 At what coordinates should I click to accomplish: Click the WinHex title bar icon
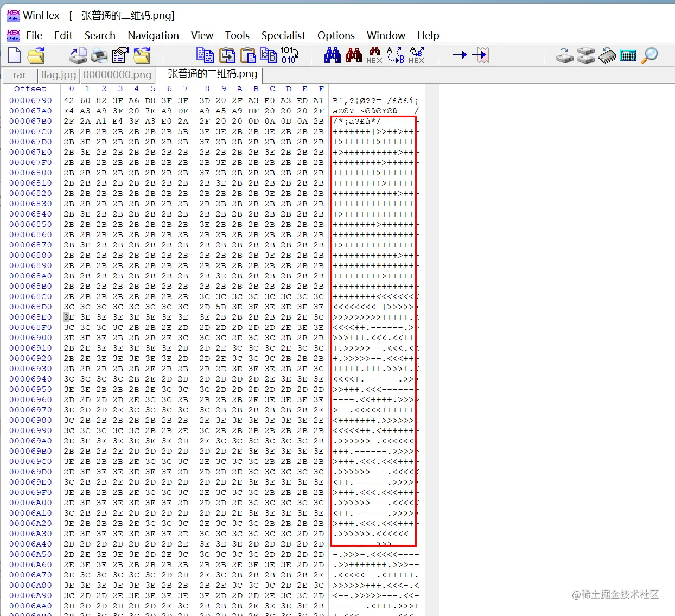pos(14,15)
